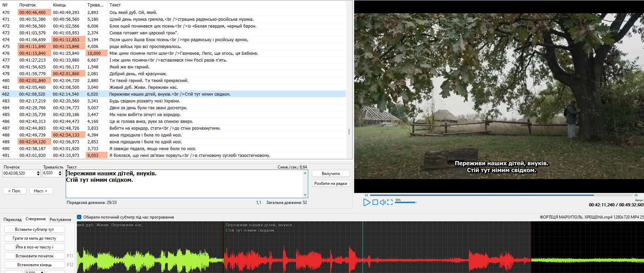Click the video seek progress bar

pos(501,195)
